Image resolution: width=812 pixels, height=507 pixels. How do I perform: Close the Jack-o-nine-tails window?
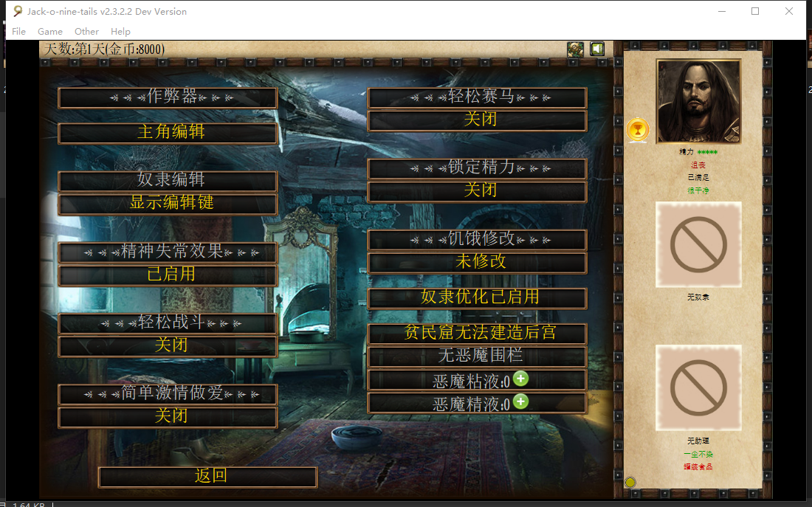pos(788,11)
